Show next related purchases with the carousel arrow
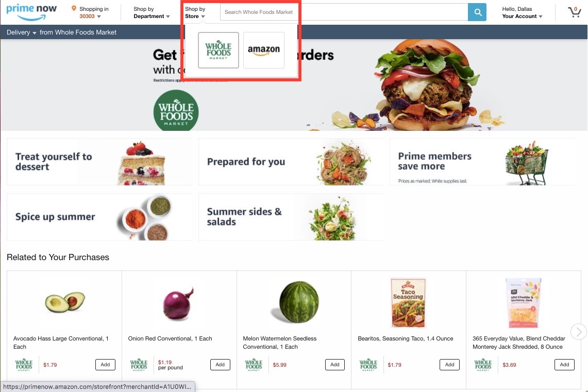This screenshot has width=588, height=392. 579,332
